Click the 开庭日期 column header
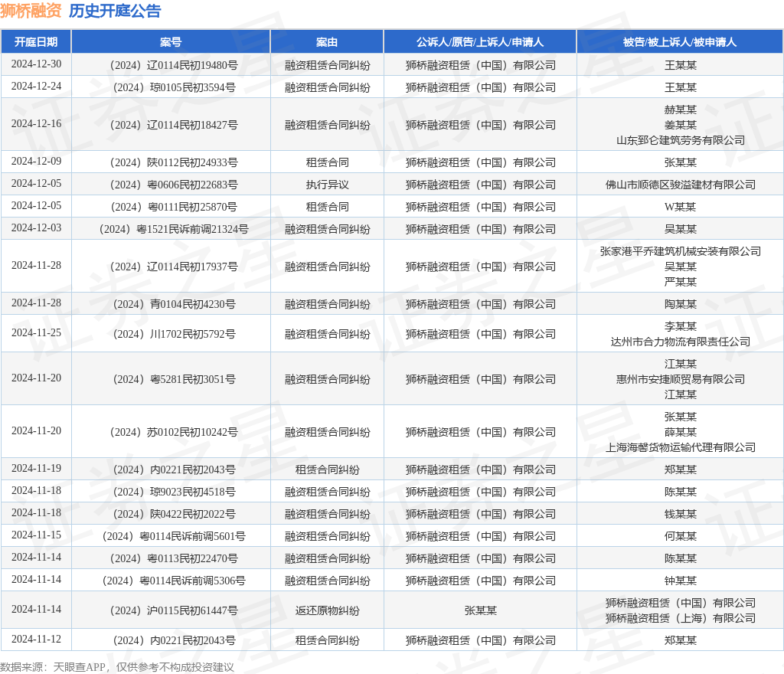The height and width of the screenshot is (674, 784). [x=36, y=42]
